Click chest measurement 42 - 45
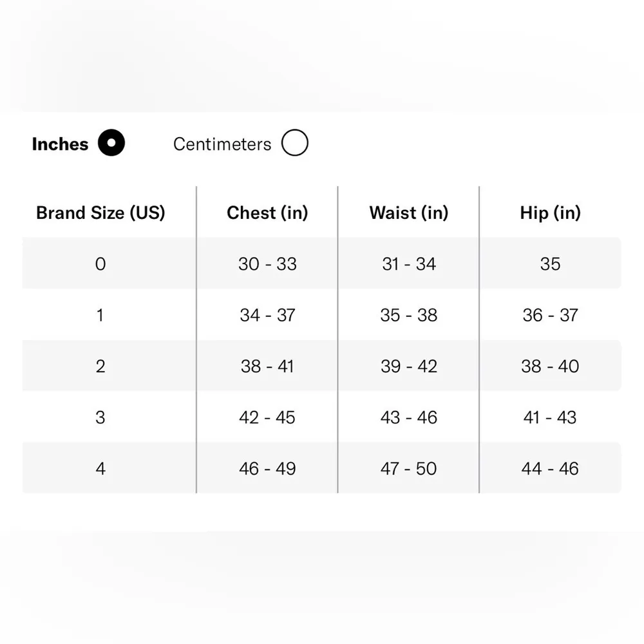The height and width of the screenshot is (644, 644). [267, 417]
